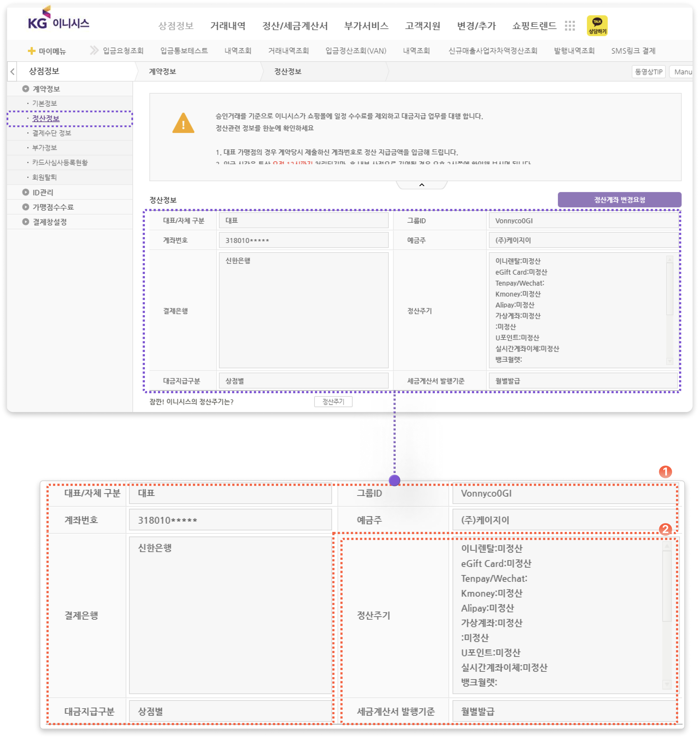Click the 마이메뉴 plus icon

[32, 51]
